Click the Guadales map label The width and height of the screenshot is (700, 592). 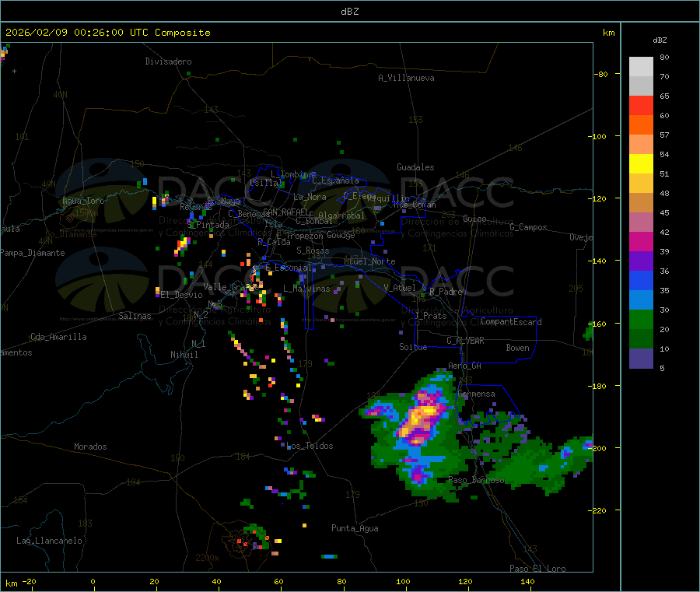click(415, 167)
